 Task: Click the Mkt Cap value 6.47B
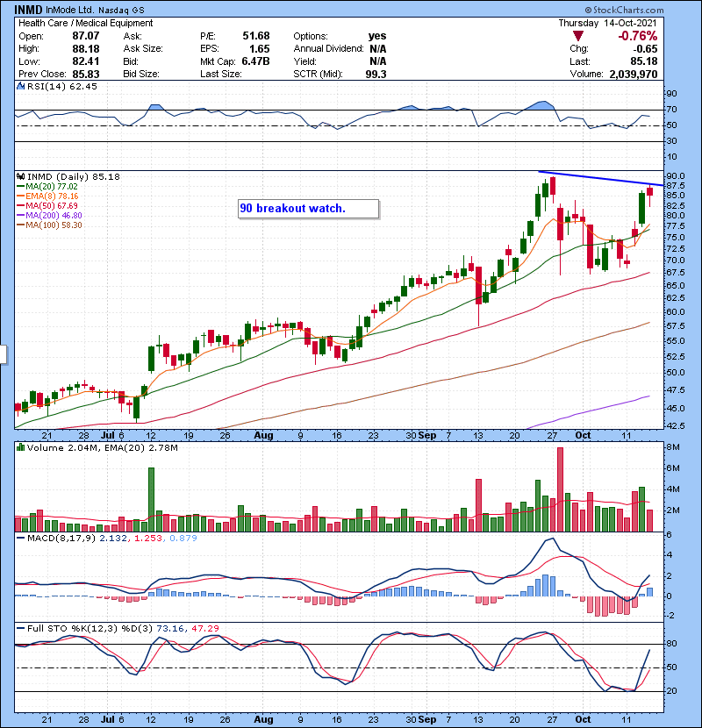click(x=255, y=61)
